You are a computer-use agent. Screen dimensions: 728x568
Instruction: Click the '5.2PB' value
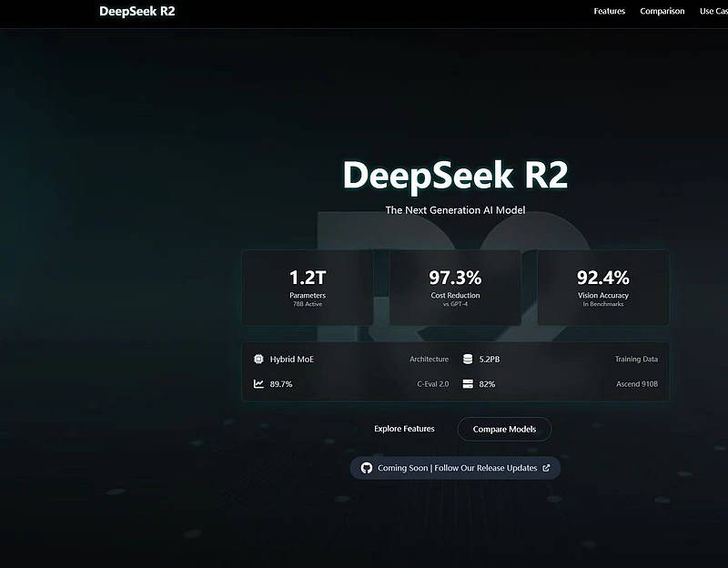[490, 359]
